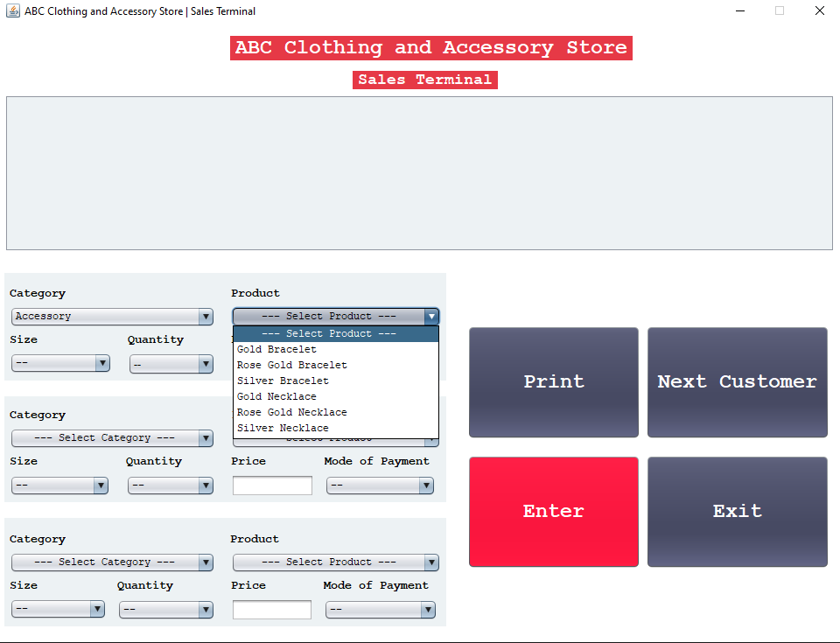This screenshot has height=643, width=840.
Task: Open the third Product dropdown
Action: coord(336,563)
